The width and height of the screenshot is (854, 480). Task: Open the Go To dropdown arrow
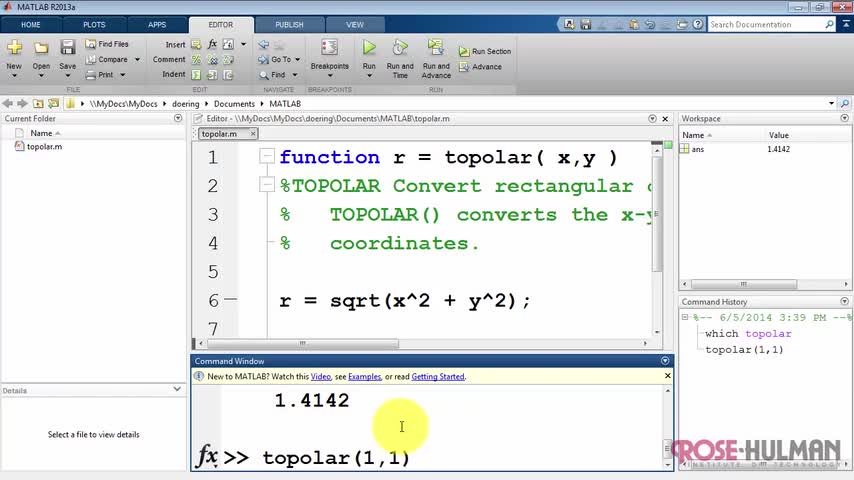point(298,59)
